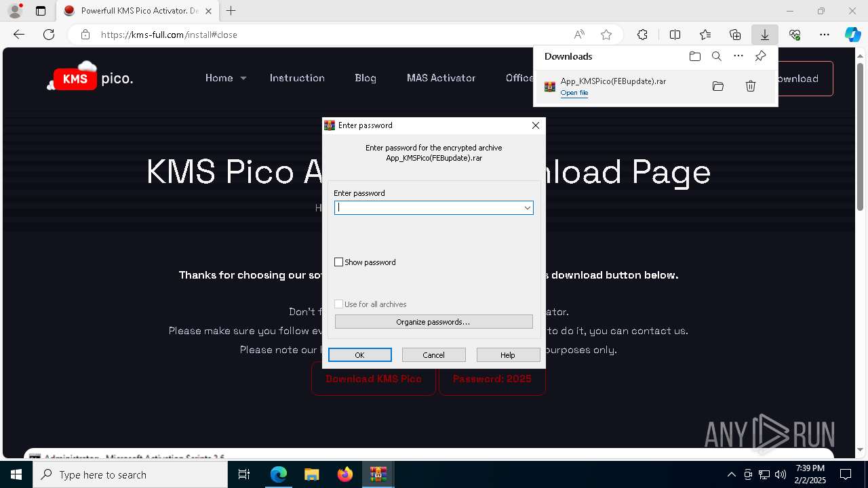Click the App_KMSPico(FEBupdate).rar download entry

pos(655,87)
